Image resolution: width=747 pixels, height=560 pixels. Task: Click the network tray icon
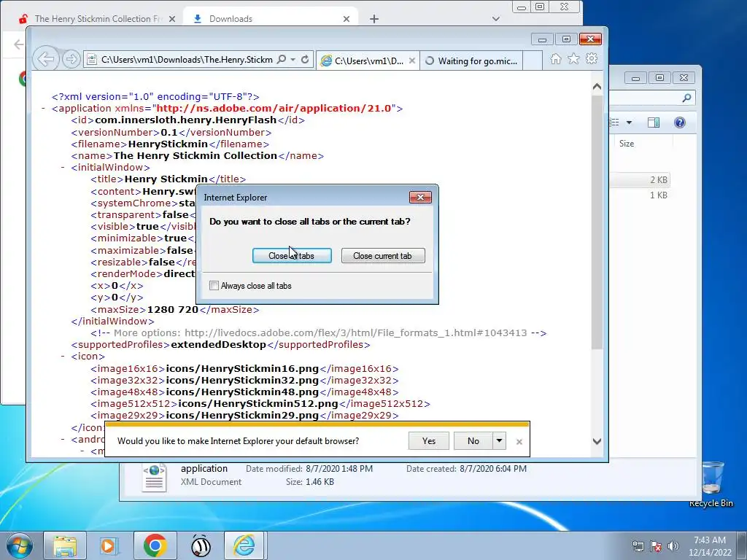point(638,546)
